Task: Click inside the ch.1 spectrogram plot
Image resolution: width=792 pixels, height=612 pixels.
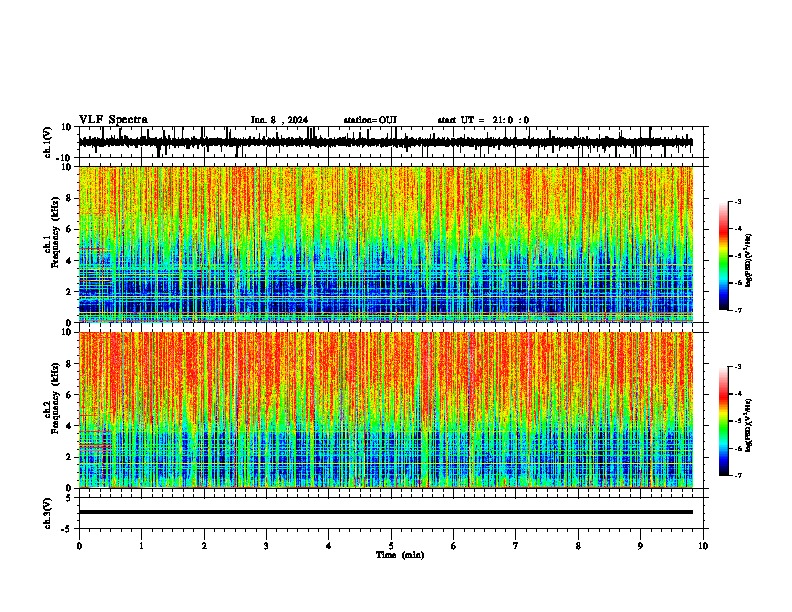Action: 386,244
